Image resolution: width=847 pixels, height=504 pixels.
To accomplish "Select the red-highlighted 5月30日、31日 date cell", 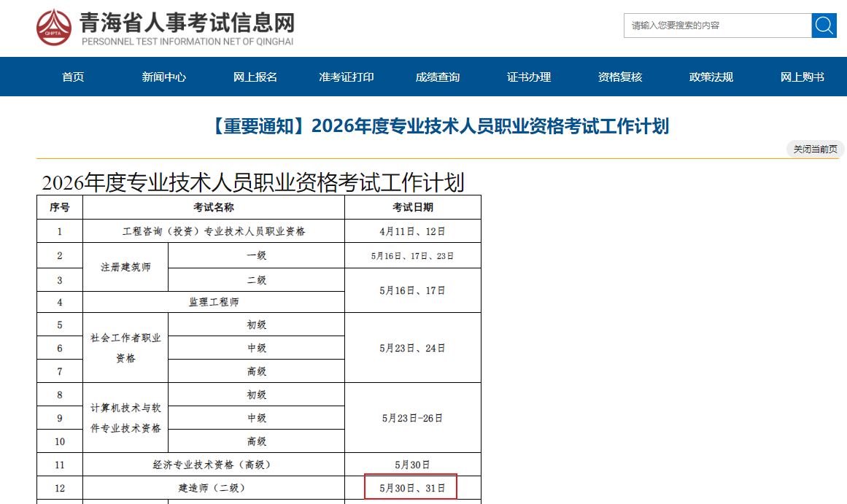I will (x=411, y=487).
